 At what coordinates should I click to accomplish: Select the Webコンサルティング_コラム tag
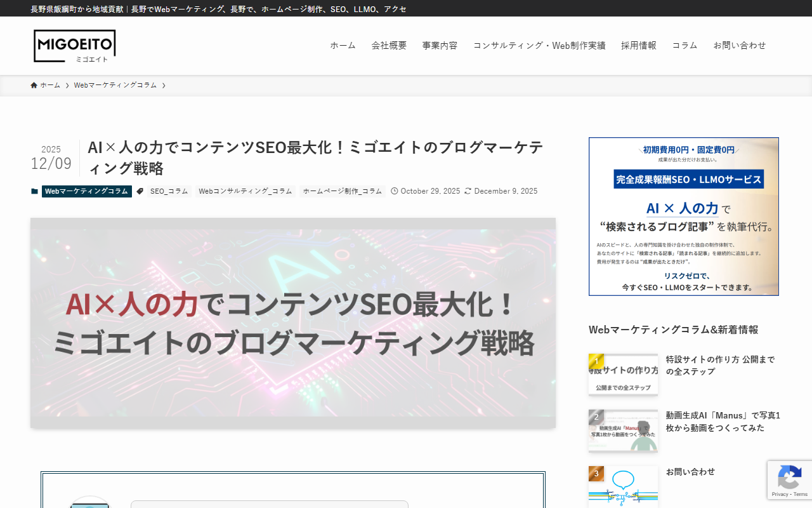(246, 191)
